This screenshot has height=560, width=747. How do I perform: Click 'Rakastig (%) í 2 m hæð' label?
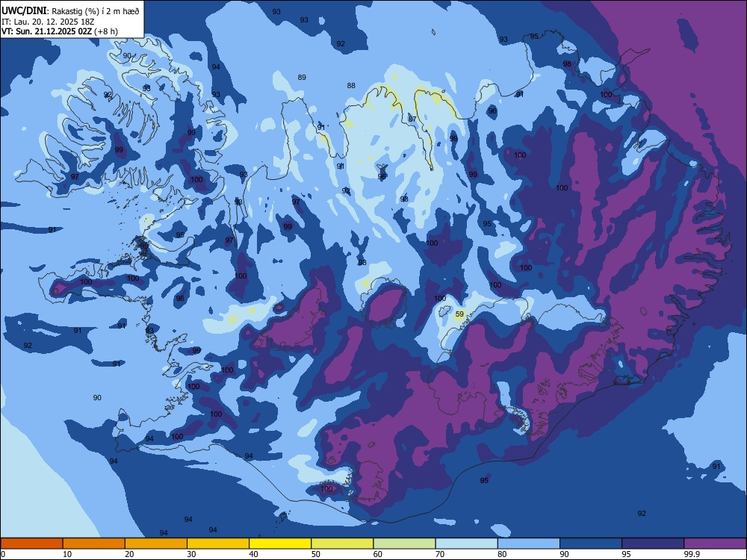point(96,11)
